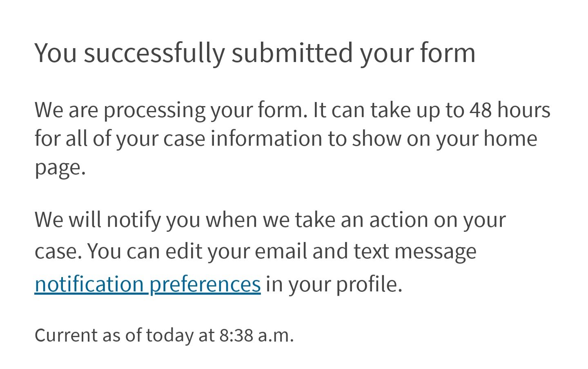Open the notification preferences link

[x=147, y=285]
